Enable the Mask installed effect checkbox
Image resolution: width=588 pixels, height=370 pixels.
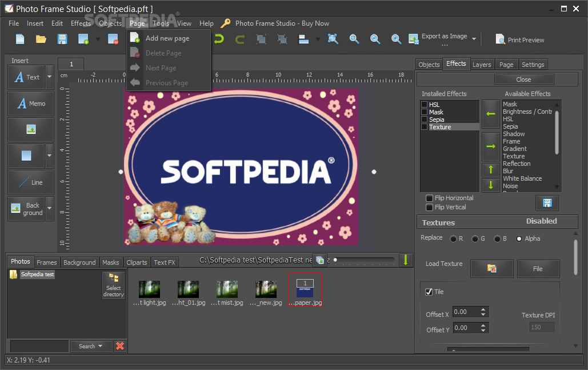click(x=425, y=112)
